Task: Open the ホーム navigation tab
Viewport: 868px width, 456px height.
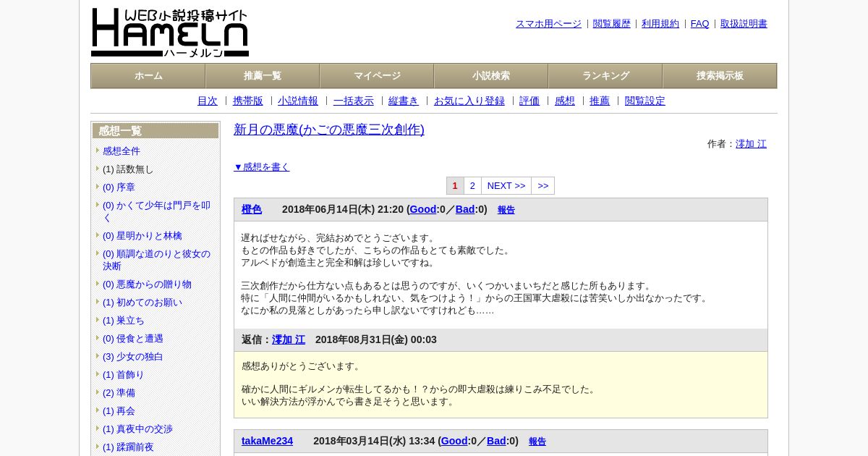Action: [148, 76]
